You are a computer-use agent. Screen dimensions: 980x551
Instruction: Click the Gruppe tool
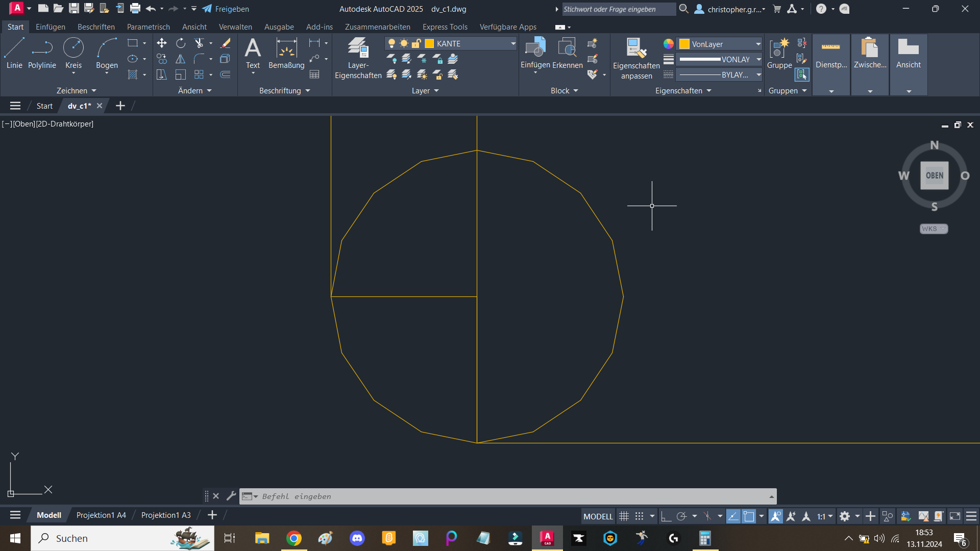click(779, 54)
